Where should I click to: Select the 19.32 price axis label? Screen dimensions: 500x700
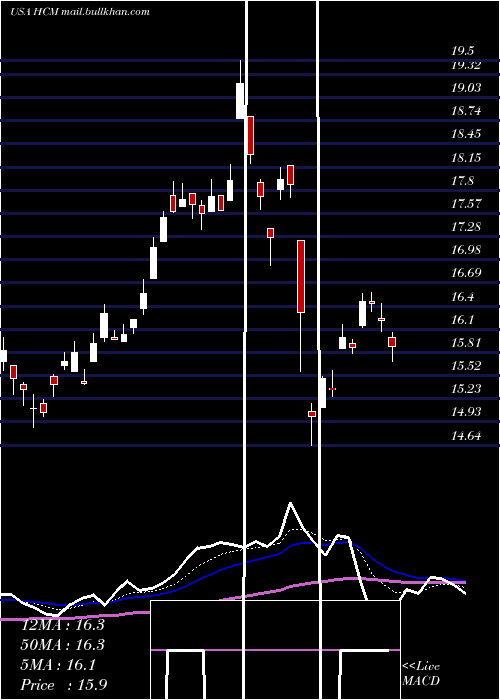tap(466, 65)
